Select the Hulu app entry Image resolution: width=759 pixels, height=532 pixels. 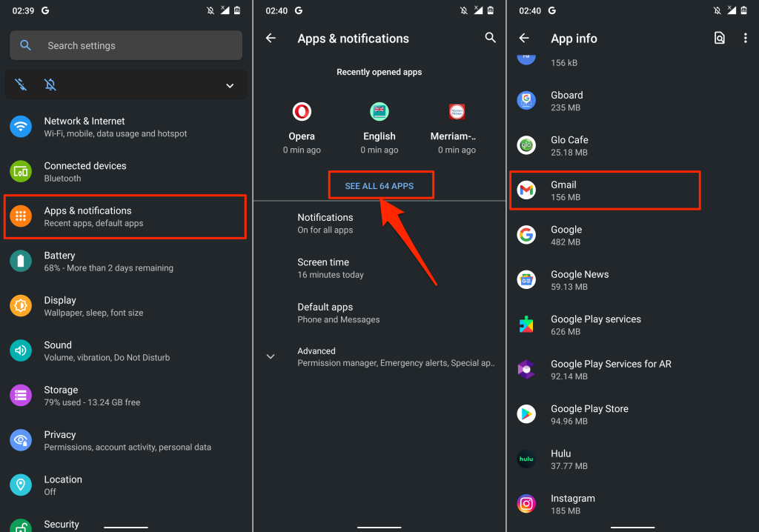pyautogui.click(x=561, y=459)
